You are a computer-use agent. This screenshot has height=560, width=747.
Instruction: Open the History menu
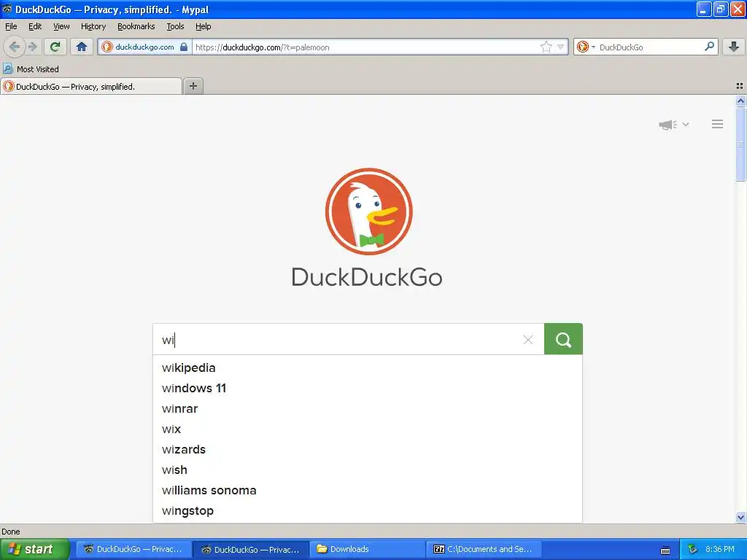(93, 26)
